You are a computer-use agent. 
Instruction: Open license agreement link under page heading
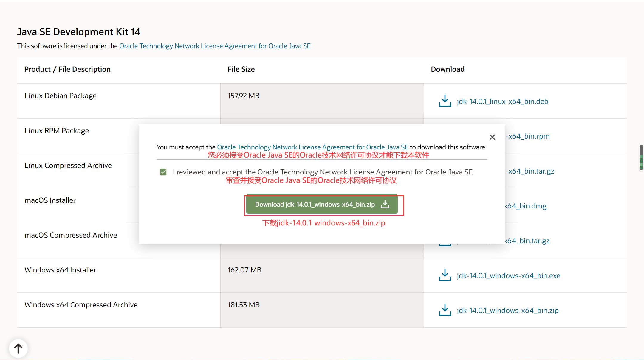tap(215, 46)
